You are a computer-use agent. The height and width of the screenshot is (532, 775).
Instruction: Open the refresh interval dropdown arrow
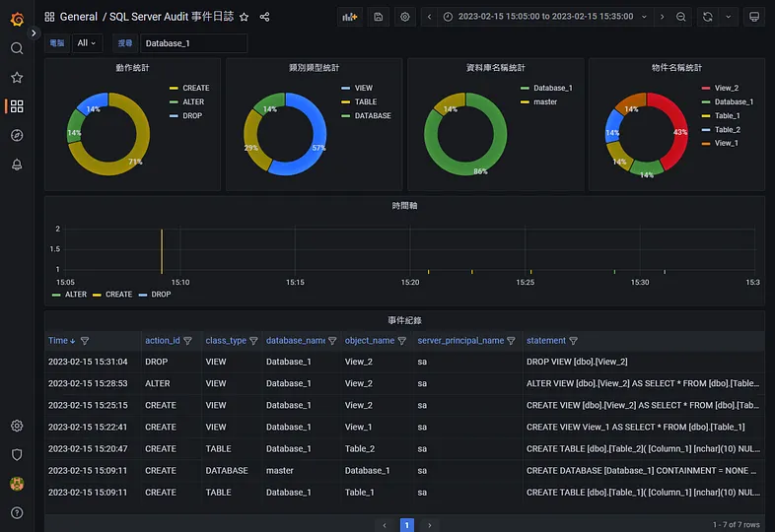click(729, 17)
